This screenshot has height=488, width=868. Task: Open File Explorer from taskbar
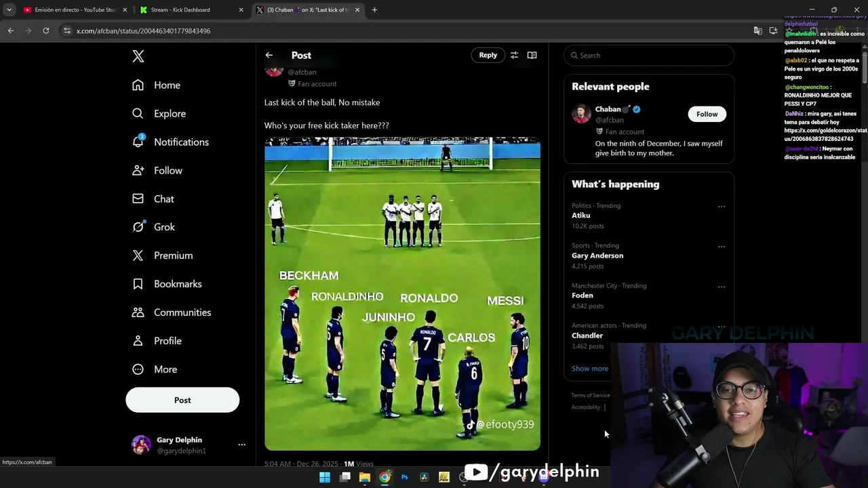[x=365, y=477]
